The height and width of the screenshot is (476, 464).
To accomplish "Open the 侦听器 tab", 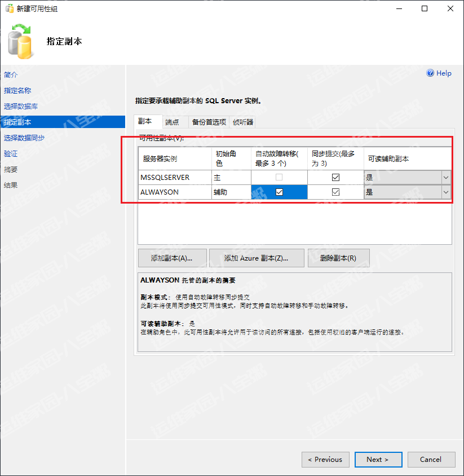I will 243,122.
